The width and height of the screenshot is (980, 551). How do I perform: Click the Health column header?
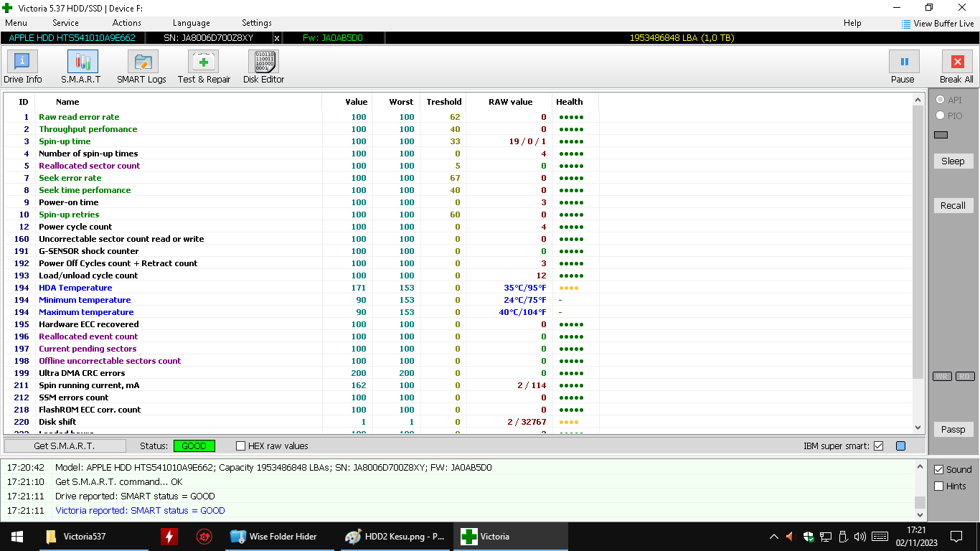tap(570, 102)
